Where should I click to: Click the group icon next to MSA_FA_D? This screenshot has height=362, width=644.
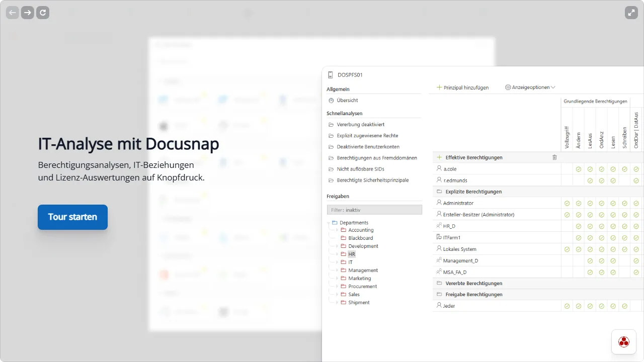pyautogui.click(x=439, y=272)
